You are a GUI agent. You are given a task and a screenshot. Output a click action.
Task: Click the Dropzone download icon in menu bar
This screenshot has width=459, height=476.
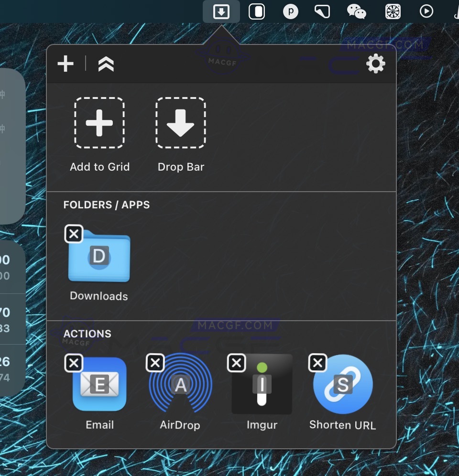point(221,11)
